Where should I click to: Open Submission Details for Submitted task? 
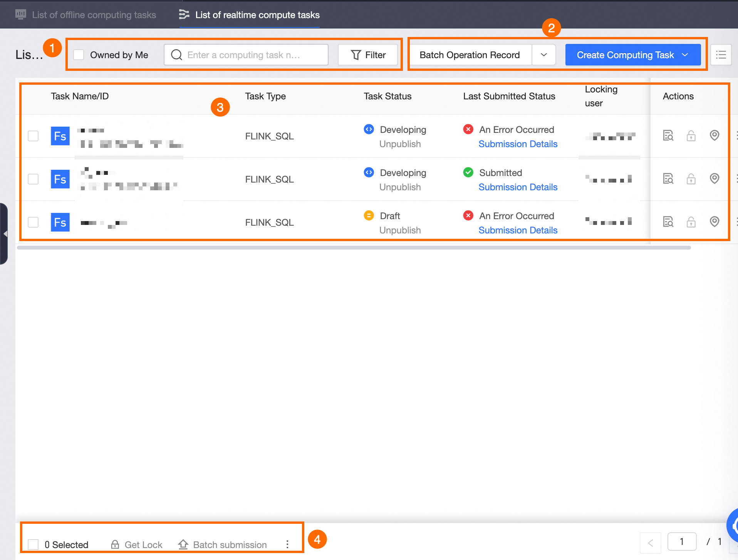click(x=518, y=187)
